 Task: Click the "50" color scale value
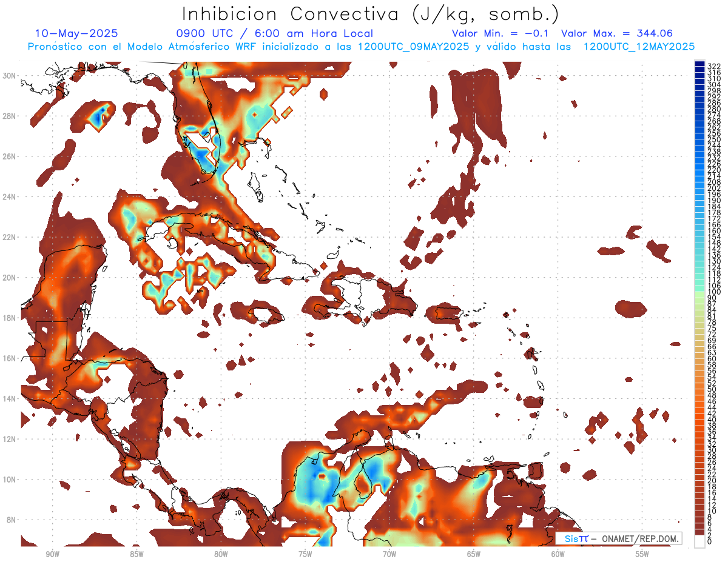[x=712, y=389]
